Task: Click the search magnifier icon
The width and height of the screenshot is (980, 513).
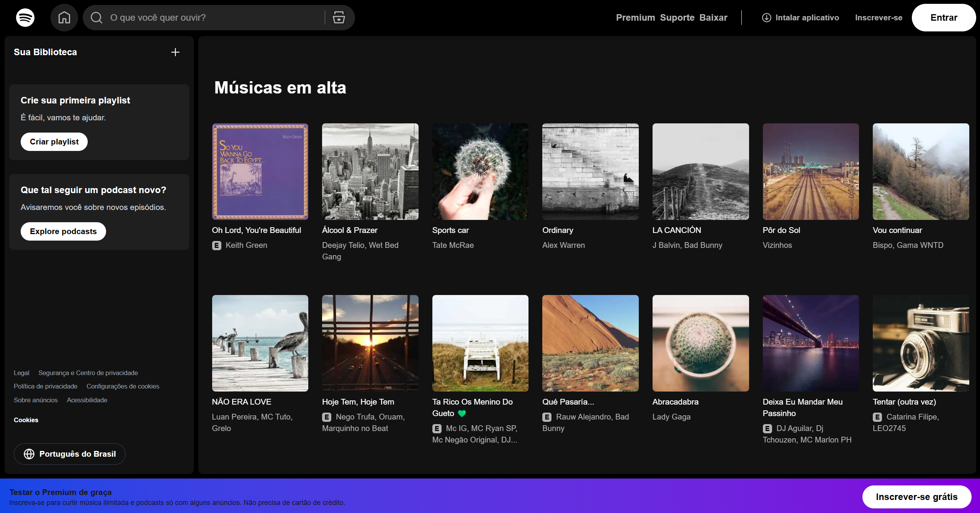Action: (97, 18)
